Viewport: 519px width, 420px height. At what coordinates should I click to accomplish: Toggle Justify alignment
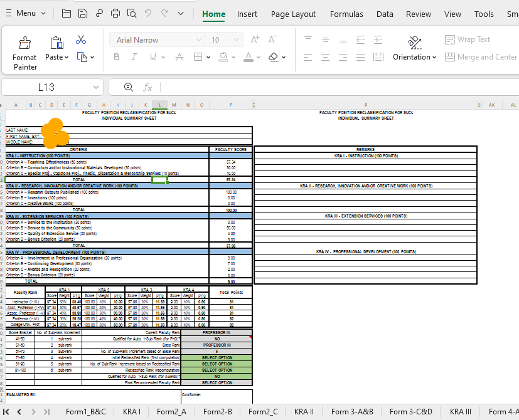(360, 57)
